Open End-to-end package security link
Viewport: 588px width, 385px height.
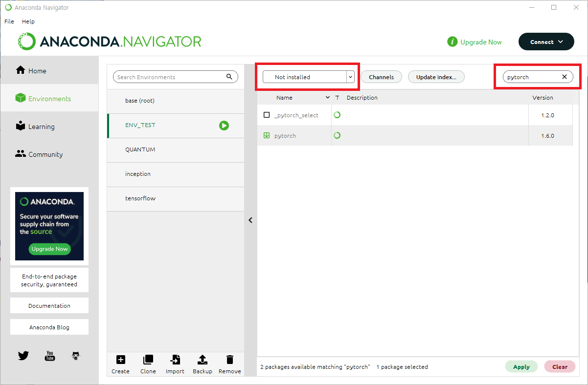click(49, 280)
